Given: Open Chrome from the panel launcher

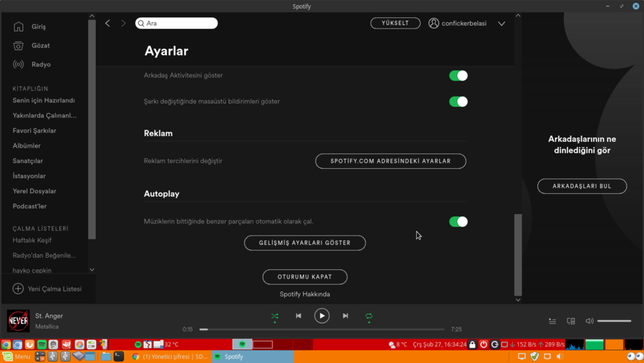Looking at the screenshot, I should (x=6, y=344).
